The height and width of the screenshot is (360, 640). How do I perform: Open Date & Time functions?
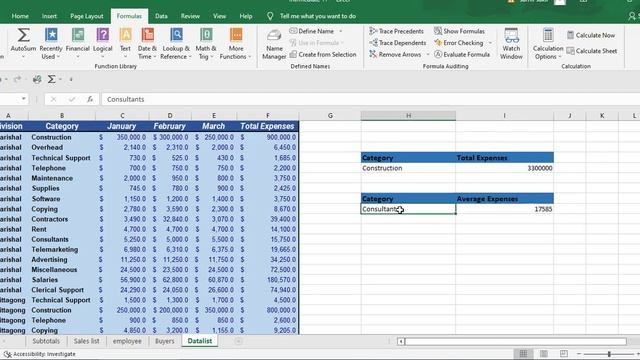147,44
